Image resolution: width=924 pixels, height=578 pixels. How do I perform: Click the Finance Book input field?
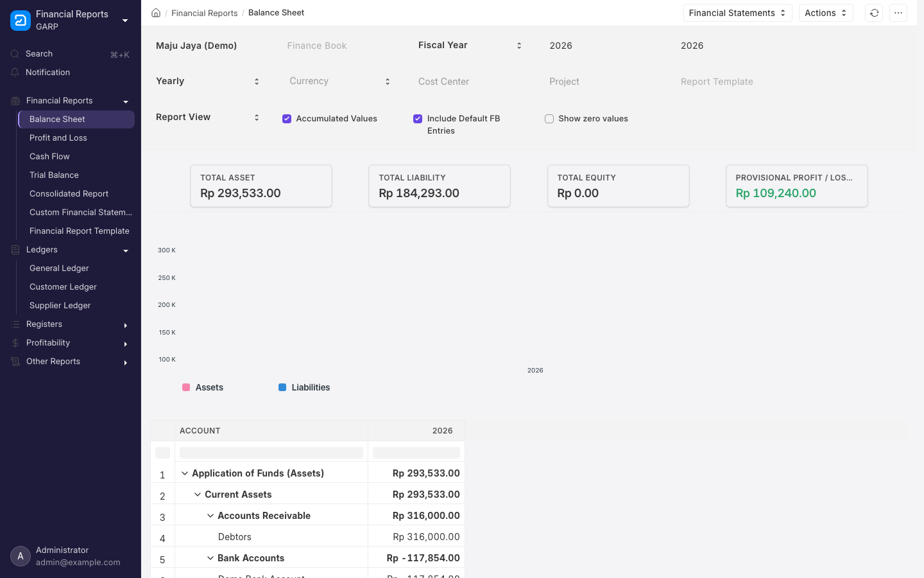(339, 46)
